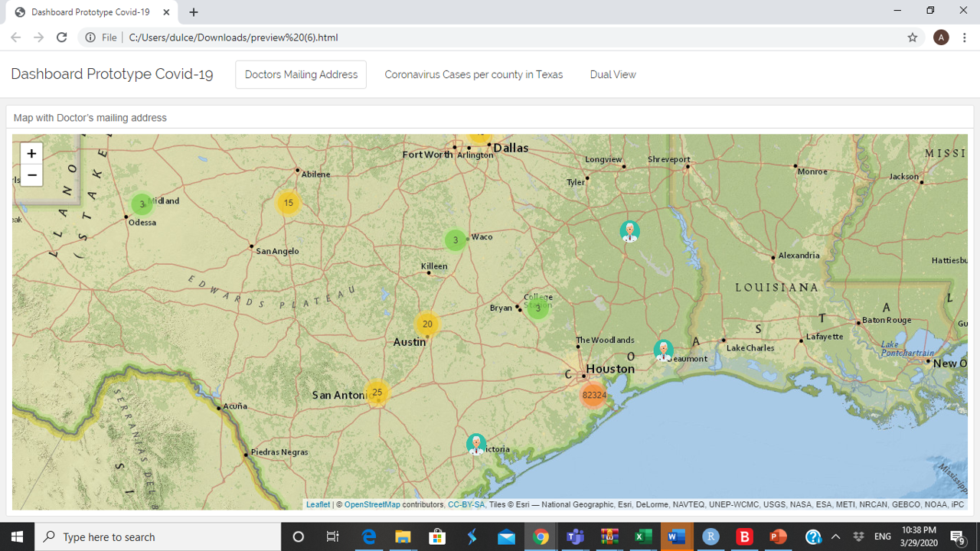The image size is (980, 551).
Task: Open Dropbox from the system tray
Action: pyautogui.click(x=859, y=537)
